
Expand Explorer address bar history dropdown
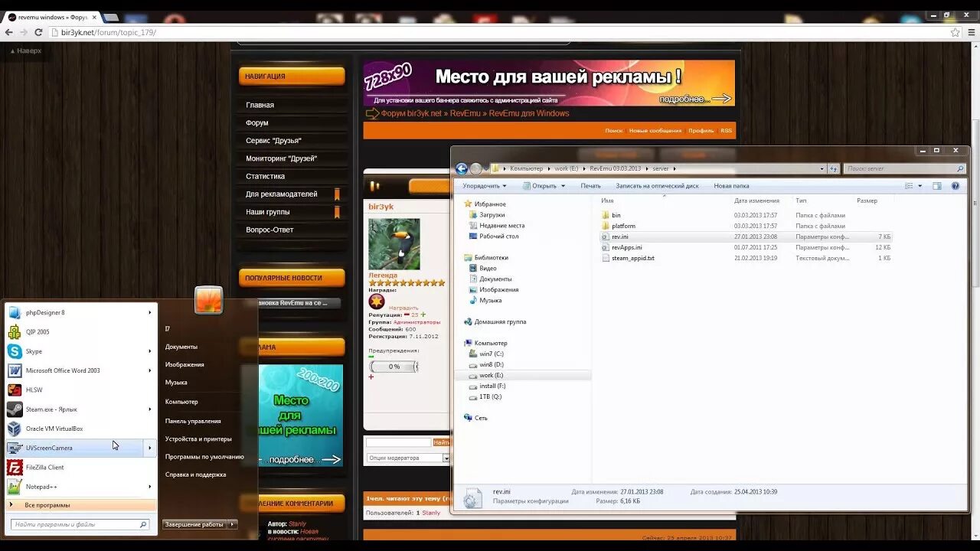(822, 168)
